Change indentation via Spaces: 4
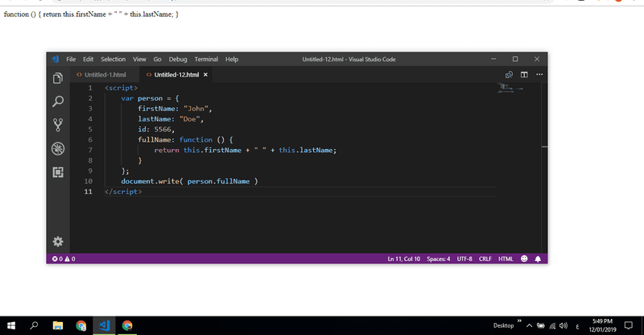 click(x=438, y=258)
